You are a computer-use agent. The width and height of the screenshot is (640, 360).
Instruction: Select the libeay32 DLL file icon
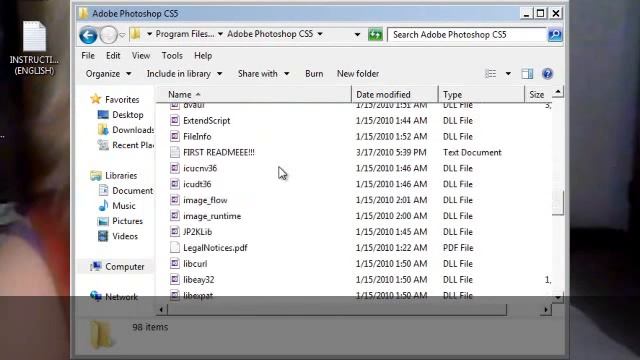pyautogui.click(x=175, y=280)
